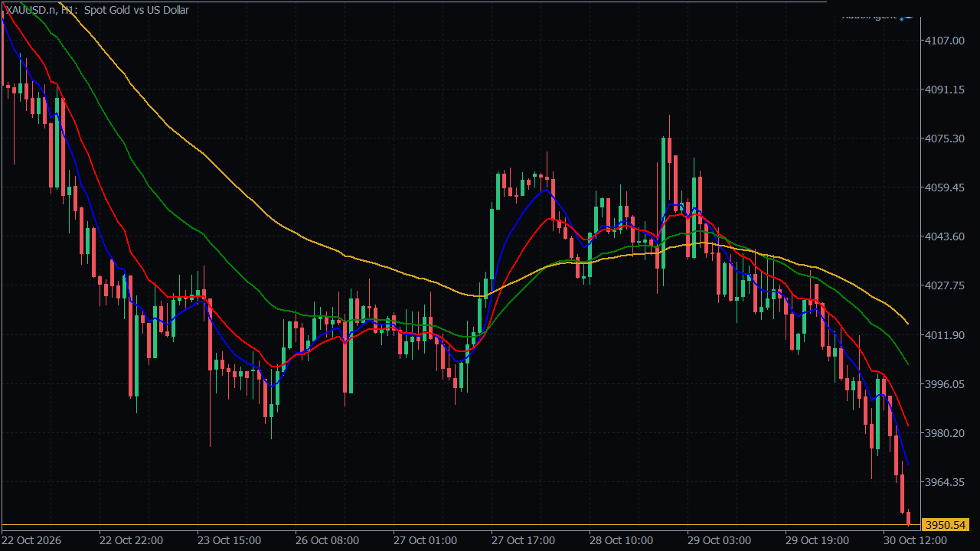Select the 27 Oct 17:00 time label

coord(523,540)
